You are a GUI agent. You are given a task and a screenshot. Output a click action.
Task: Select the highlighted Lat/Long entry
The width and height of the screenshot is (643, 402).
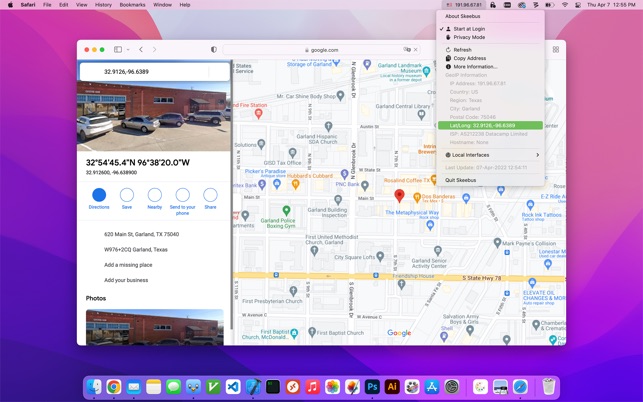[490, 126]
